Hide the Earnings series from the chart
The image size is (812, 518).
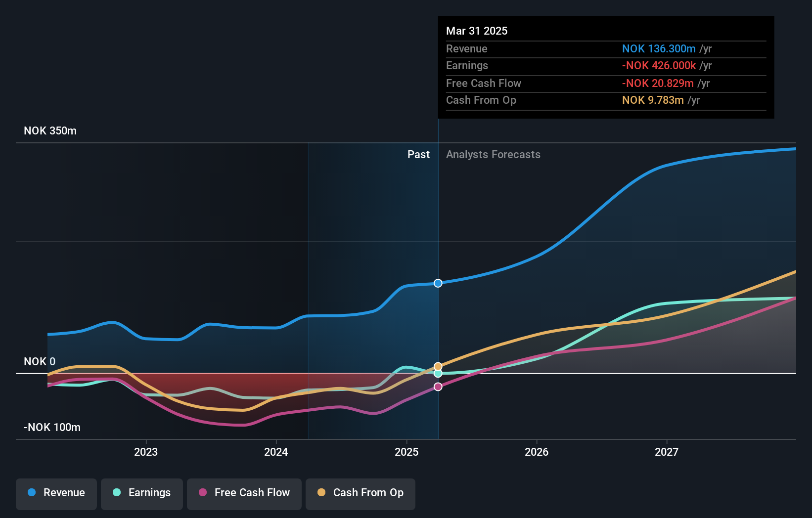142,493
